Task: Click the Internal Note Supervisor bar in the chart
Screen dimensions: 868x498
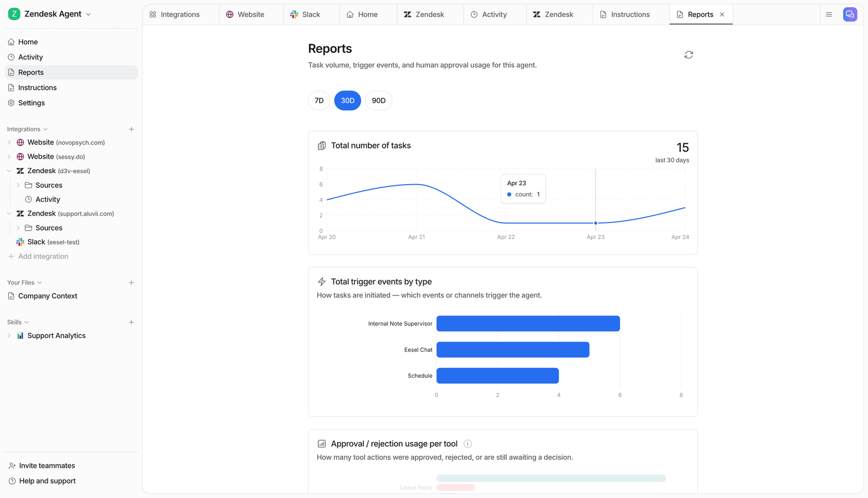Action: click(528, 323)
